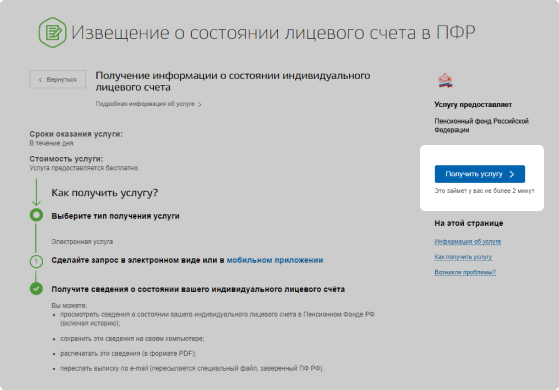Click the green checkmark step icon
Viewport: 559px width, 390px height.
pyautogui.click(x=36, y=288)
